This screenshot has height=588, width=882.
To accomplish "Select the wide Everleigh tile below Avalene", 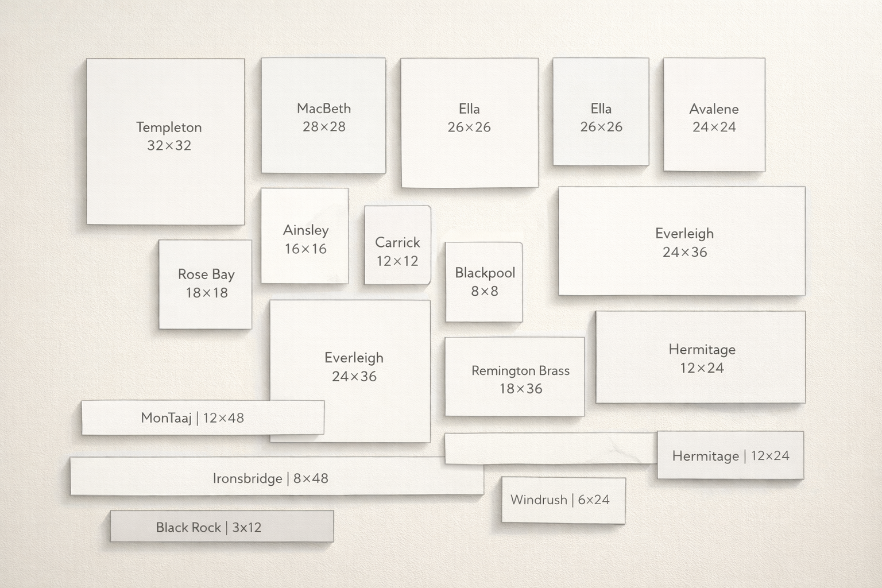I will click(x=682, y=241).
